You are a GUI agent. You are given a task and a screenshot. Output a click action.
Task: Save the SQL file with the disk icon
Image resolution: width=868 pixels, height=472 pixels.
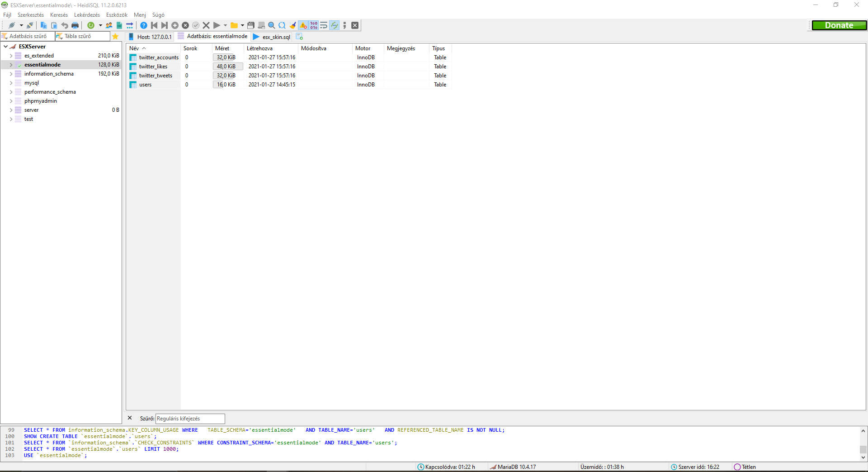click(250, 25)
